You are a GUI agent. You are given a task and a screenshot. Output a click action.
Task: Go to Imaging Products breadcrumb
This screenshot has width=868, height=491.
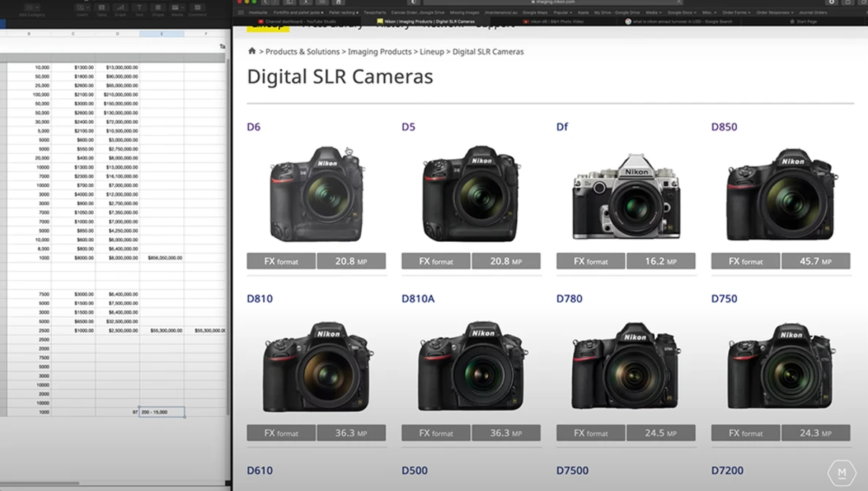(x=379, y=51)
